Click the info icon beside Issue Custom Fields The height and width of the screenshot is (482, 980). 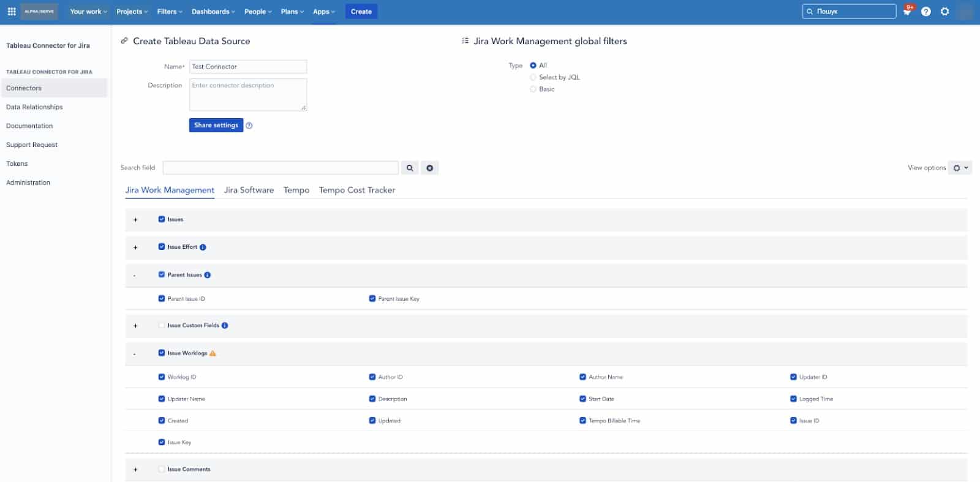pos(225,326)
